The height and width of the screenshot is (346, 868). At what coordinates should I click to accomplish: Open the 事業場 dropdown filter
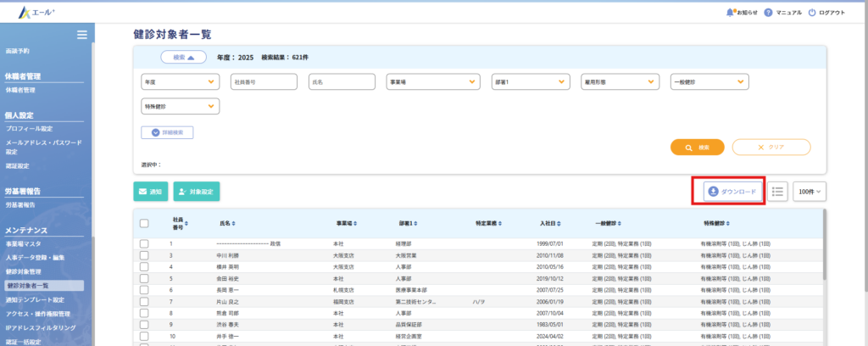click(432, 82)
